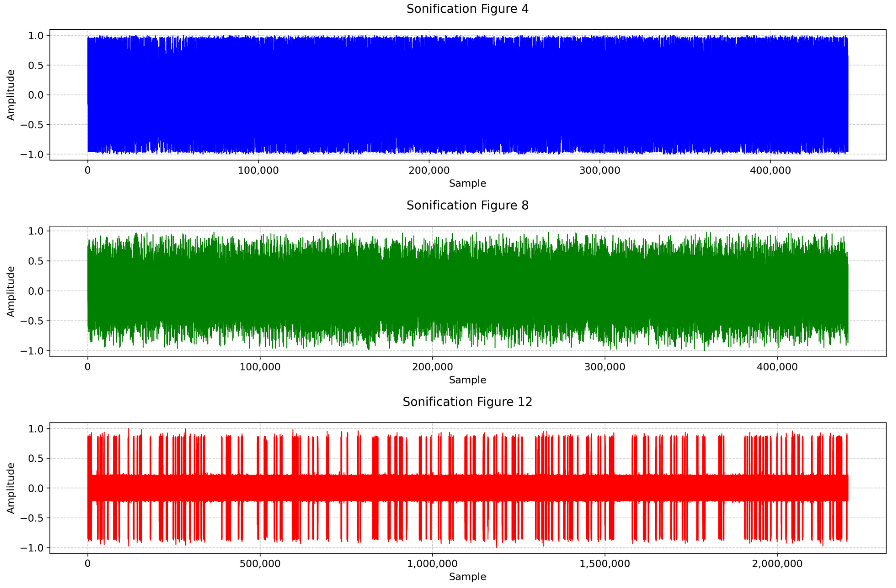Click the 100,000 tick on middle plot

click(260, 367)
